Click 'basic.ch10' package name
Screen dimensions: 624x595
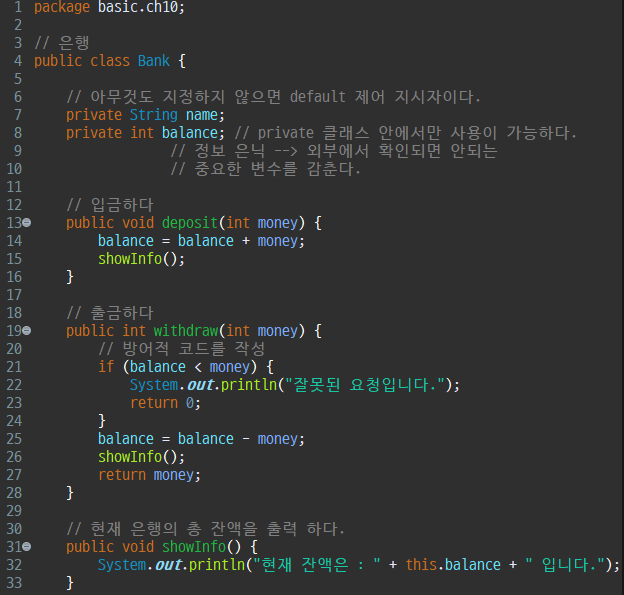(138, 7)
